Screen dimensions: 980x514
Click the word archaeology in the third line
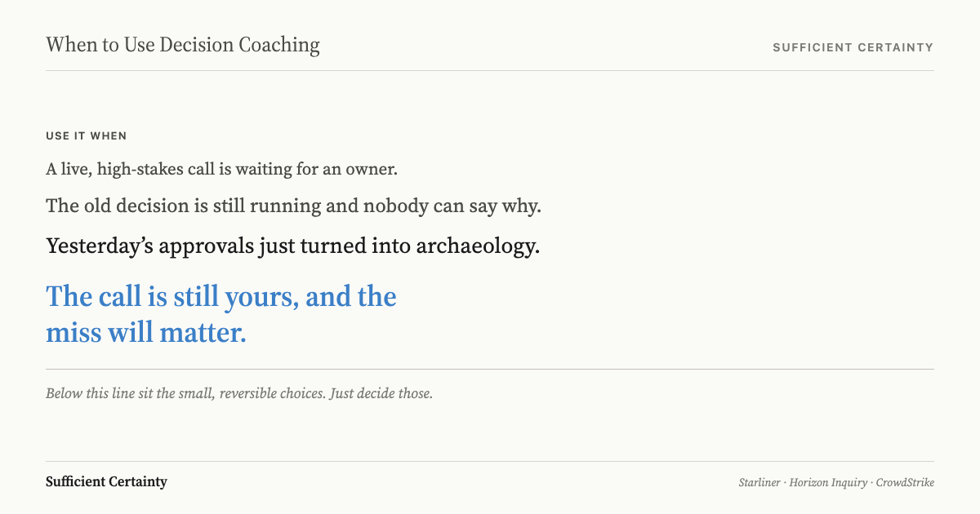tap(478, 246)
